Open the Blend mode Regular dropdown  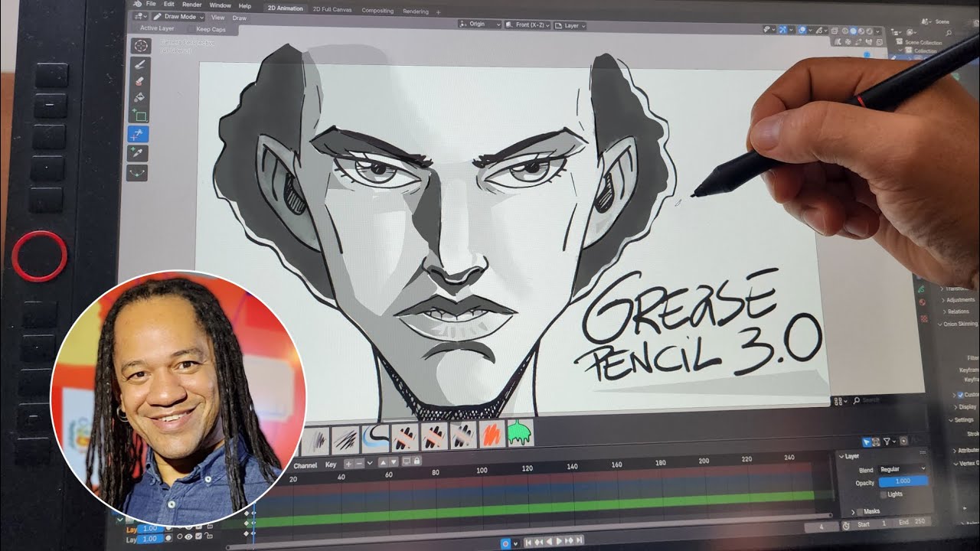[903, 469]
